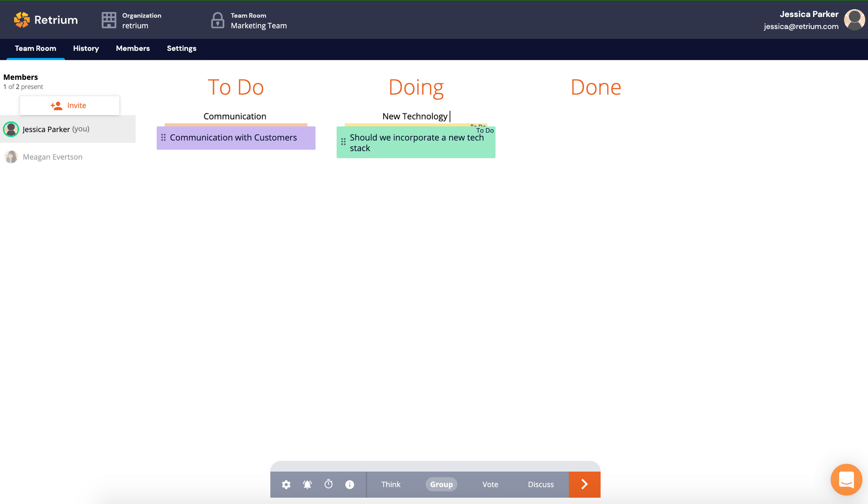This screenshot has height=504, width=868.
Task: Grab drag handle on Communication with Customers note
Action: (x=164, y=138)
